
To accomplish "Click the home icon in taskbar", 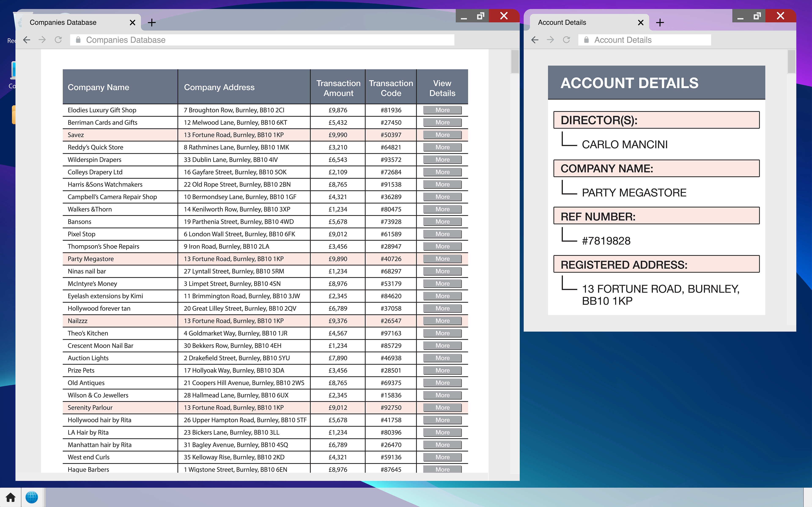I will (x=10, y=497).
